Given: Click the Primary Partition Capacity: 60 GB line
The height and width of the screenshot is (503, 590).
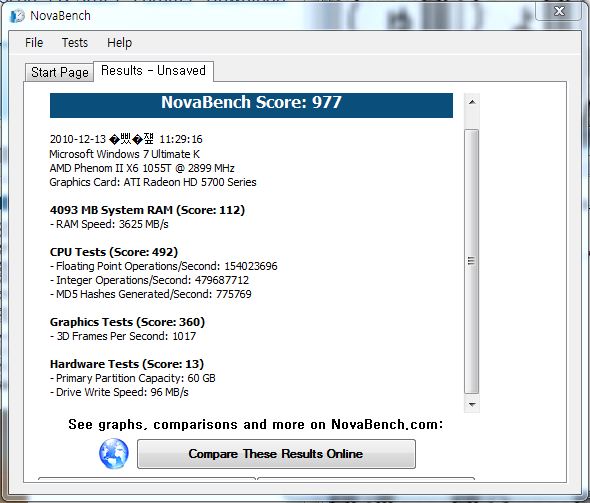Looking at the screenshot, I should [x=132, y=378].
